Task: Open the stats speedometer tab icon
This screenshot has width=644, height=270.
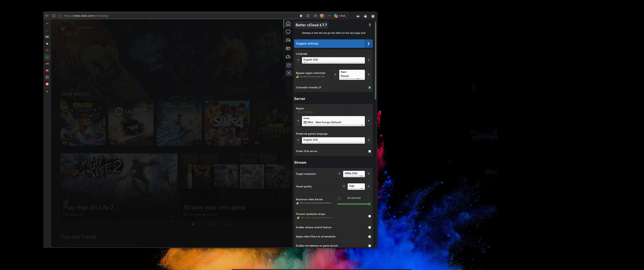Action: 288,57
